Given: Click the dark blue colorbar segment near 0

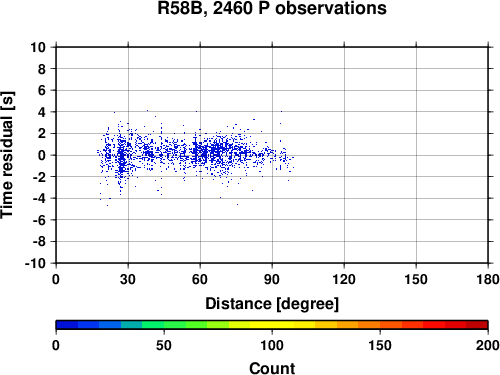Looking at the screenshot, I should (67, 325).
